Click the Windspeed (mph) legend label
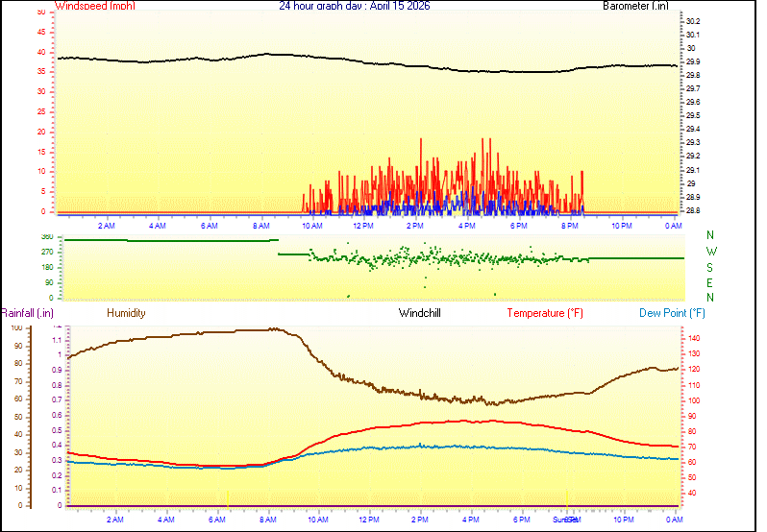Image resolution: width=767 pixels, height=532 pixels. pos(95,6)
